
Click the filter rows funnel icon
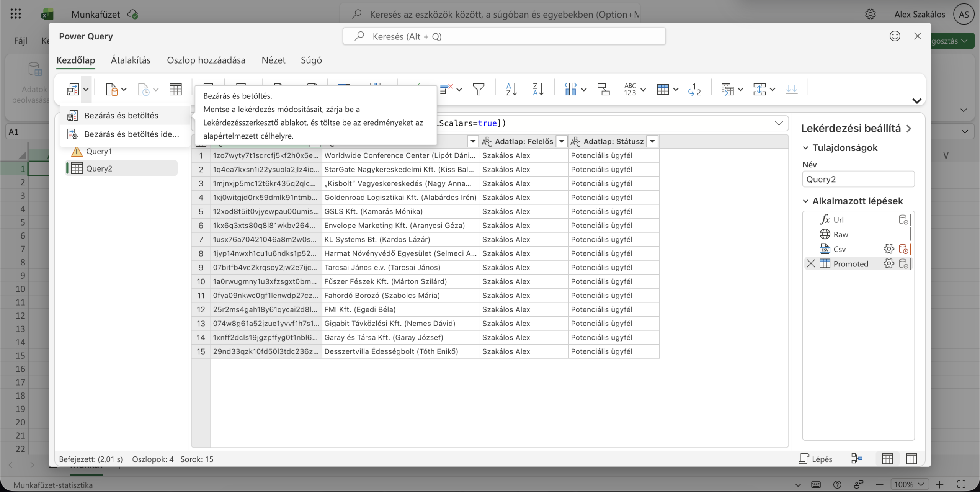pos(479,89)
